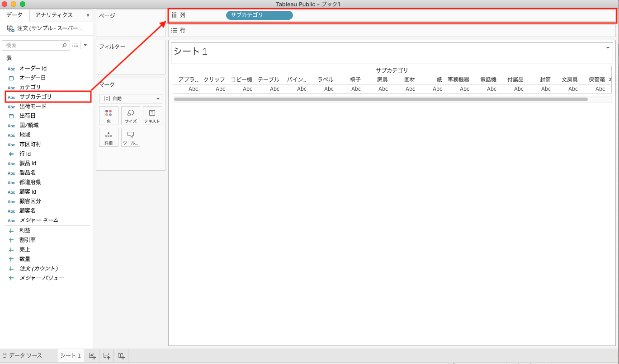Click the Abc cell under 家具
The image size is (619, 364).
tap(383, 89)
